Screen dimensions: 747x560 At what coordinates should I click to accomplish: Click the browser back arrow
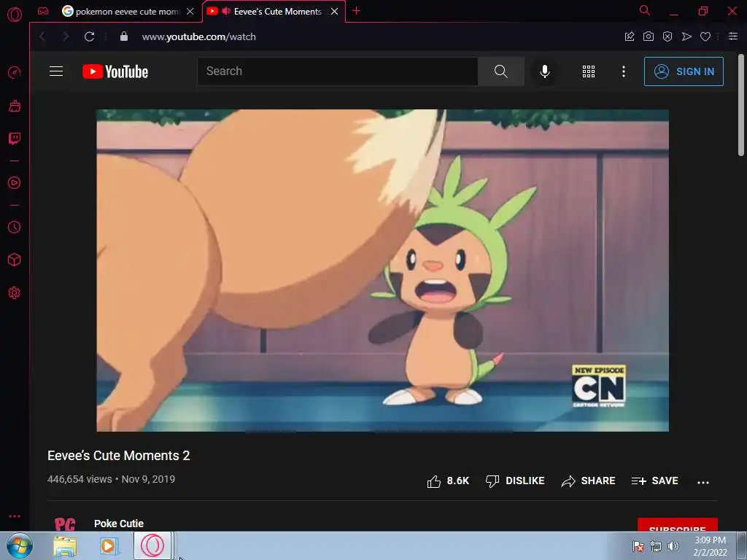coord(43,36)
